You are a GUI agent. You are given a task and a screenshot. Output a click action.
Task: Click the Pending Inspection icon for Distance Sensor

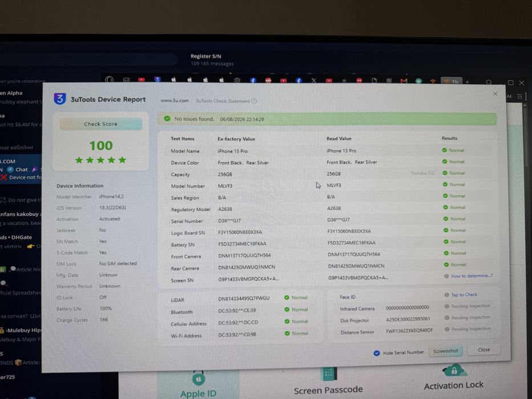447,329
